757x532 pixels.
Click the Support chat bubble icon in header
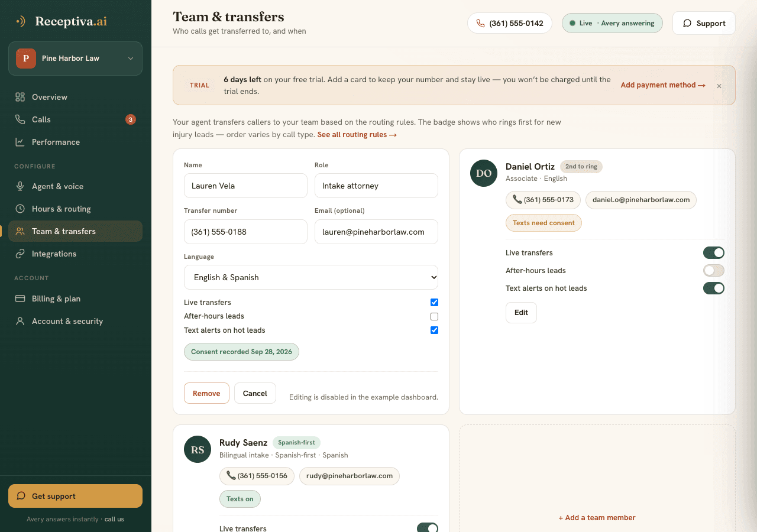point(687,23)
